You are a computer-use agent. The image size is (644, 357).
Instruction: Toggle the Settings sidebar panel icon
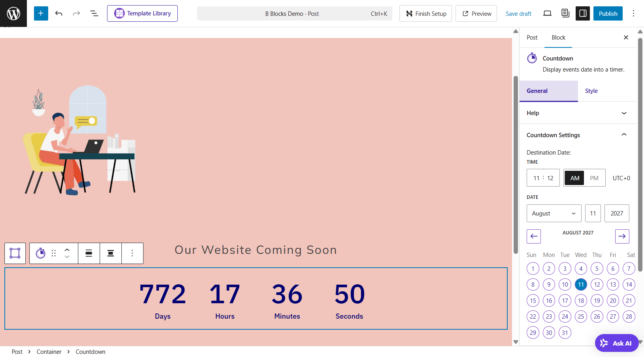coord(582,13)
